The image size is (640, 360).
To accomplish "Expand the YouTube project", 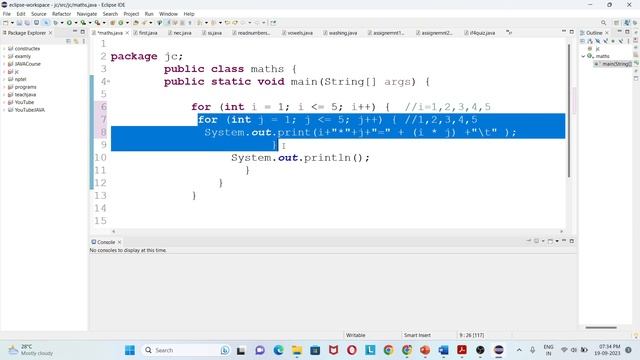I will (x=4, y=102).
